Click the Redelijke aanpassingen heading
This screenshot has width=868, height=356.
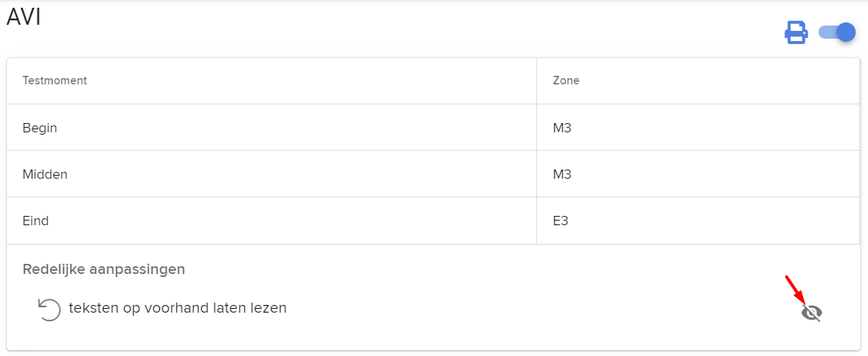tap(104, 269)
